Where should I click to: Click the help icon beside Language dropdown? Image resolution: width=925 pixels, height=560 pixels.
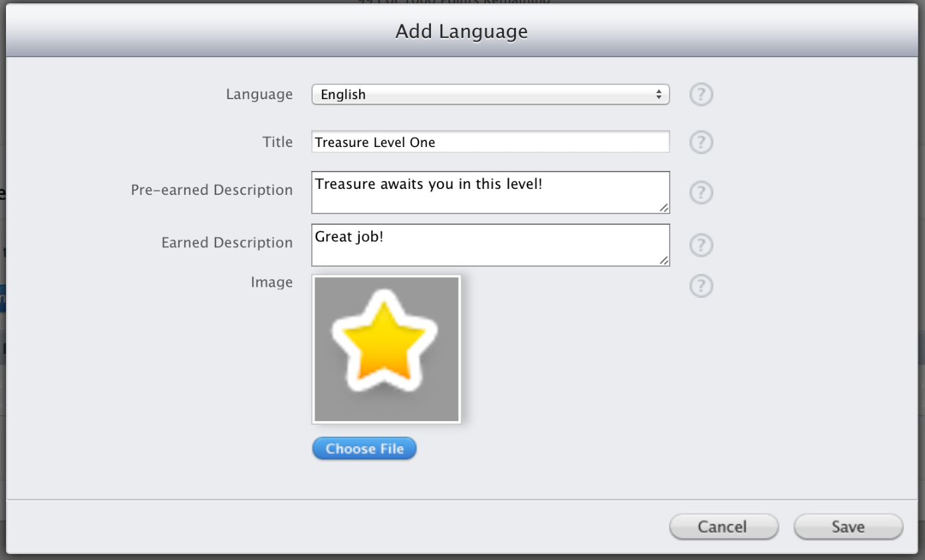coord(701,95)
